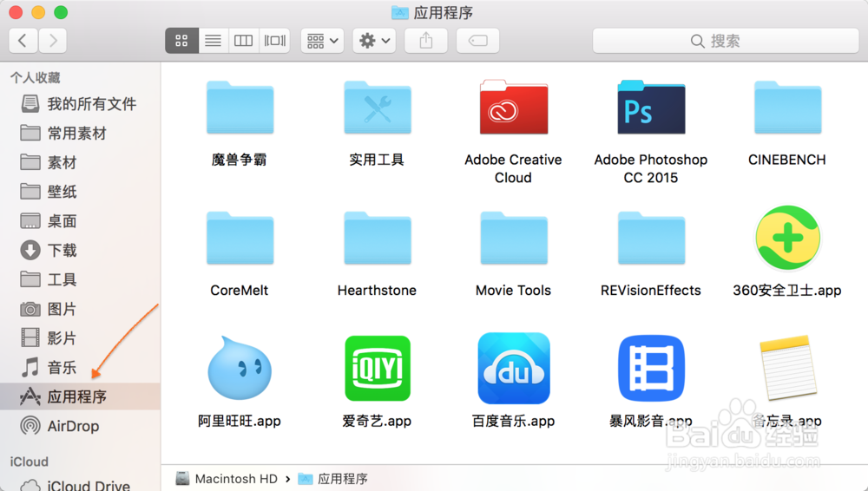Viewport: 868px width, 491px height.
Task: Open AirDrop in the sidebar
Action: [x=80, y=426]
